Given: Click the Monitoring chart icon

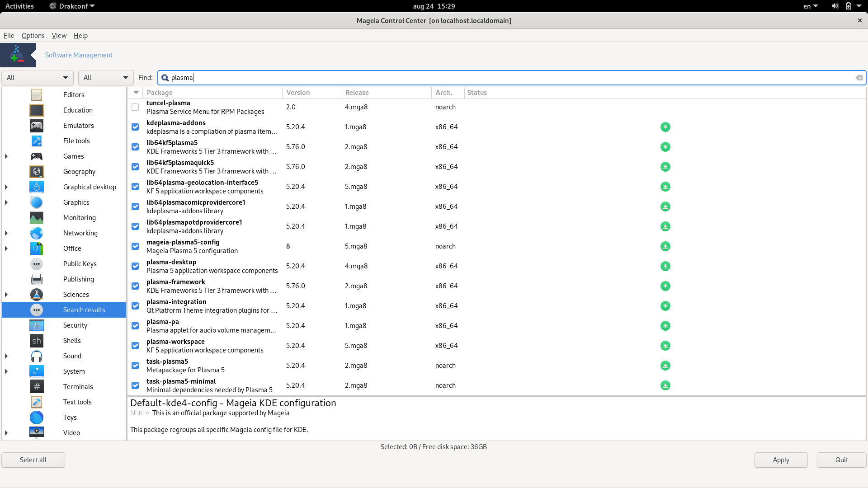Looking at the screenshot, I should (x=37, y=218).
